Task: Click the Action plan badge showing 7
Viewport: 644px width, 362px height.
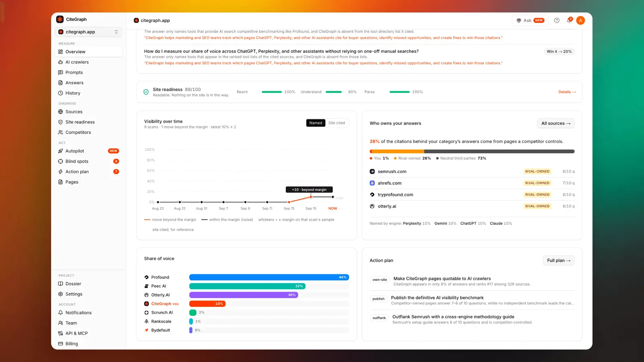Action: [x=116, y=172]
